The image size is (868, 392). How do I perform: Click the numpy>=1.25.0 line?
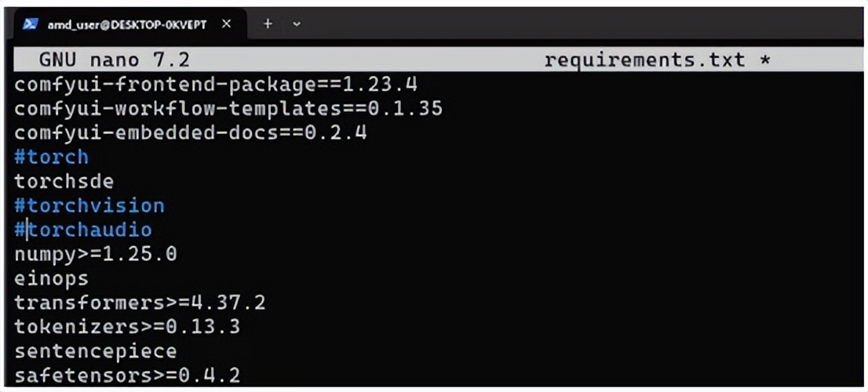[96, 254]
